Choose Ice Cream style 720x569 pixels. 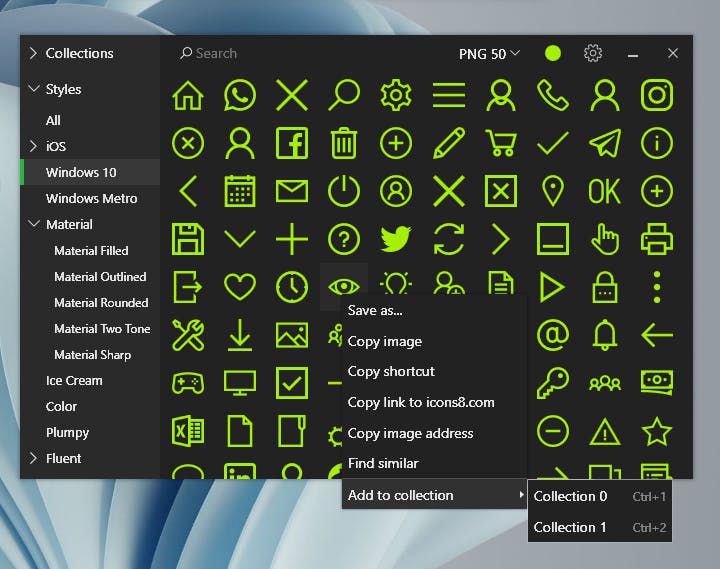pos(90,381)
